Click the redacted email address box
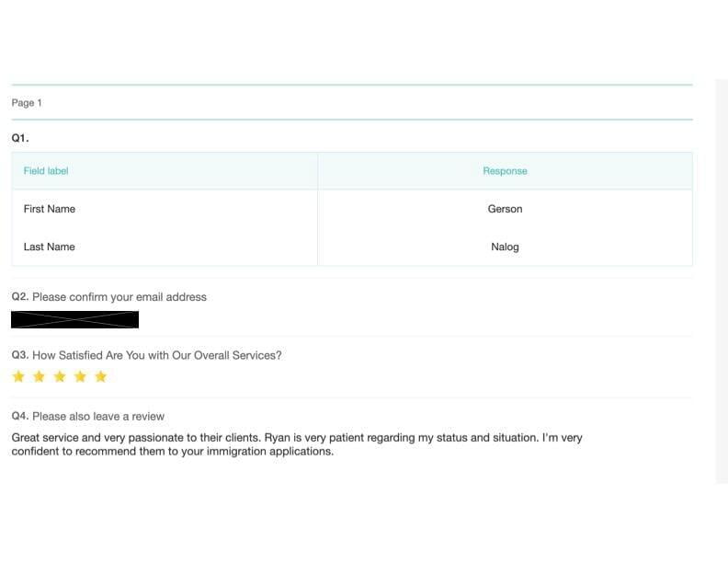Viewport: 728px width, 563px height. 74,319
